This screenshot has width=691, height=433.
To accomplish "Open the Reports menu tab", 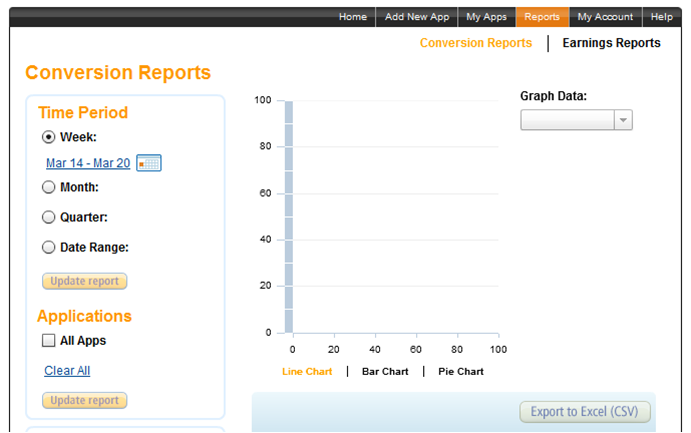I will click(542, 17).
